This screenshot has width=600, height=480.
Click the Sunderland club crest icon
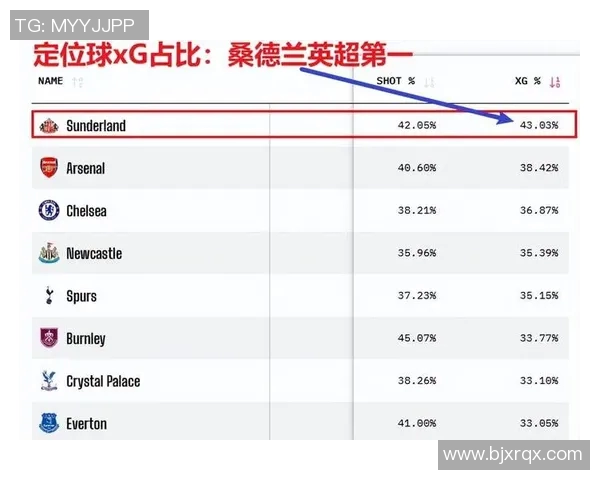tap(48, 126)
